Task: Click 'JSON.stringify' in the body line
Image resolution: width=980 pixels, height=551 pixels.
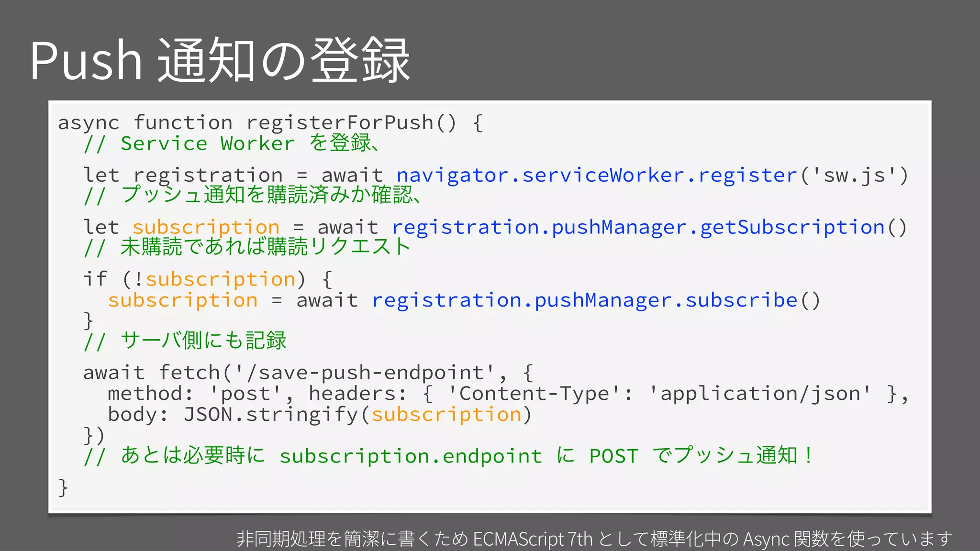Action: [271, 414]
